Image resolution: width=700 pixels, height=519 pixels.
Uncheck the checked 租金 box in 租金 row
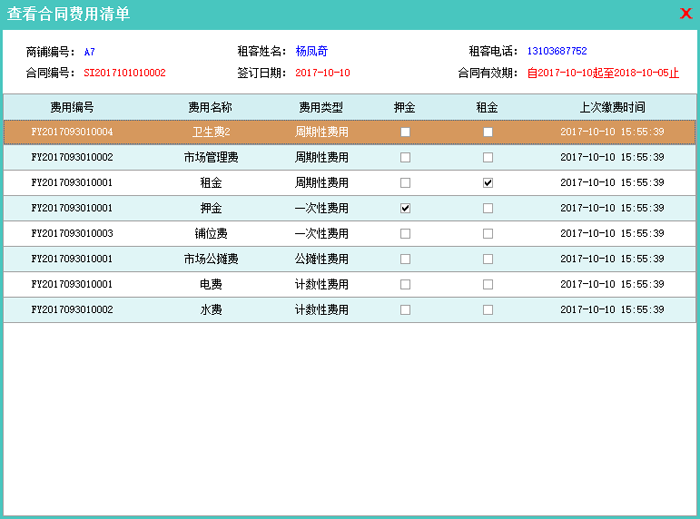tap(488, 183)
